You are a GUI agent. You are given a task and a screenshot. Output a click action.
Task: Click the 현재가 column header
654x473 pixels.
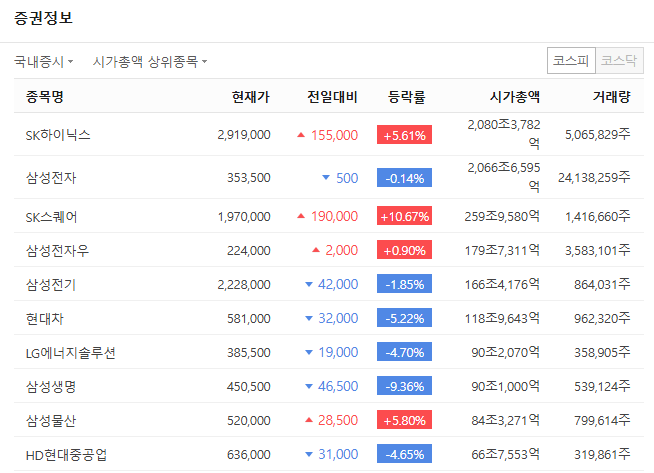251,97
